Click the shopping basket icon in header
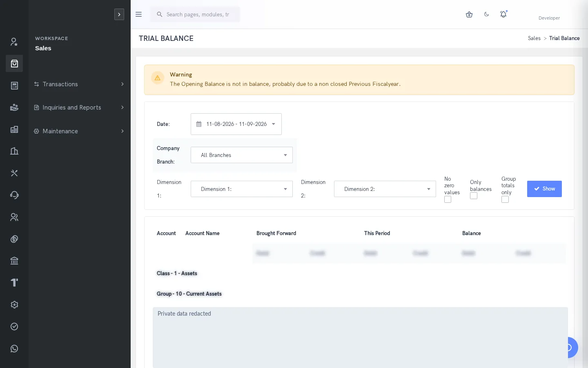This screenshot has height=368, width=588. tap(469, 14)
